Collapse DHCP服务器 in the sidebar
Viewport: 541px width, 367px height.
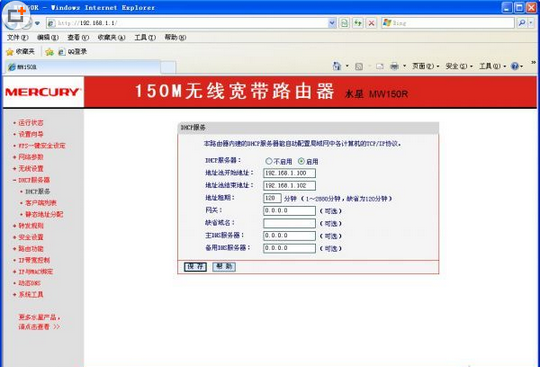click(34, 180)
